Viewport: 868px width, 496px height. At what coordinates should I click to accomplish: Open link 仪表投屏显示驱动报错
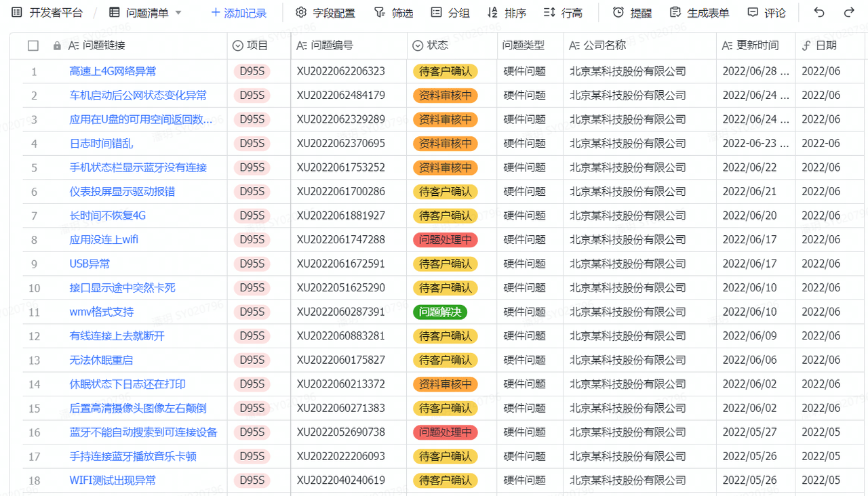122,192
